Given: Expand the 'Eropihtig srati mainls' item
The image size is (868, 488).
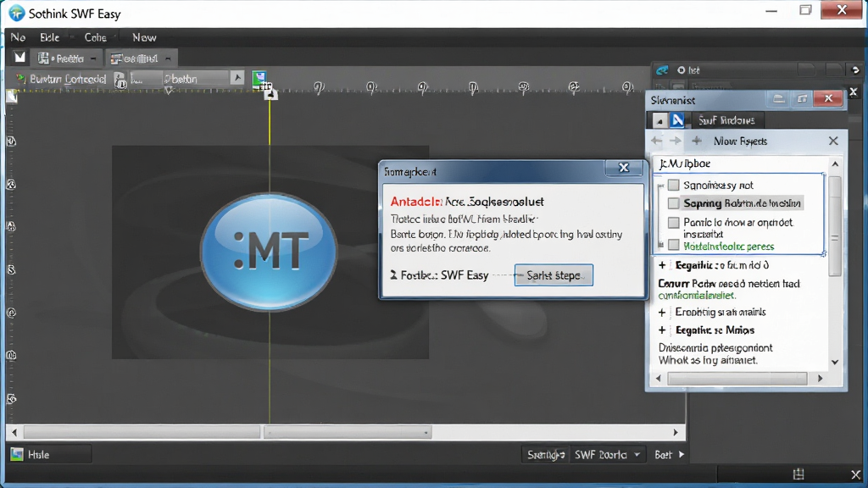Looking at the screenshot, I should tap(662, 313).
